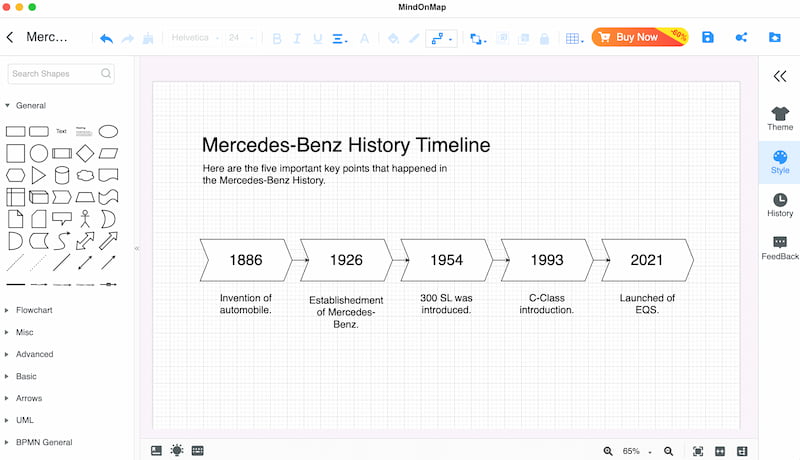Select the triangle shape in the palette
The width and height of the screenshot is (800, 460).
tap(38, 175)
